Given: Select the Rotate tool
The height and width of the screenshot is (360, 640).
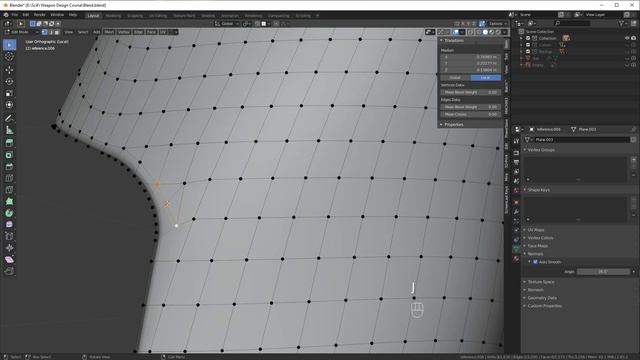Looking at the screenshot, I should click(x=9, y=82).
